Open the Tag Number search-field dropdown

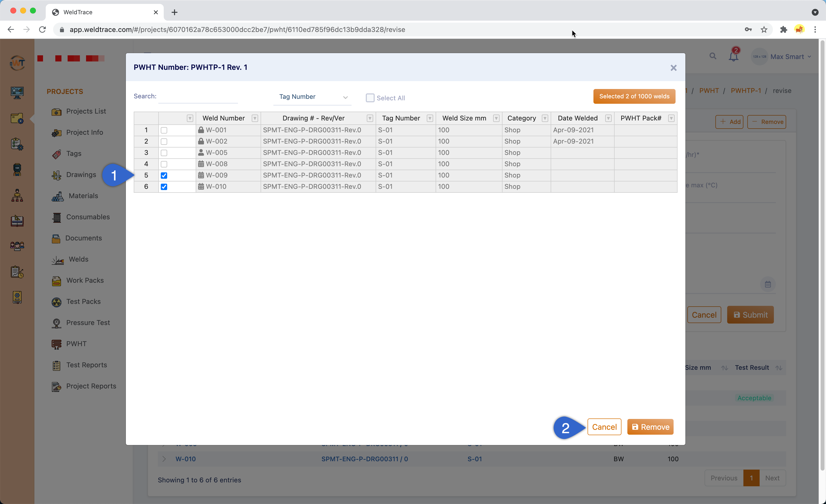312,97
